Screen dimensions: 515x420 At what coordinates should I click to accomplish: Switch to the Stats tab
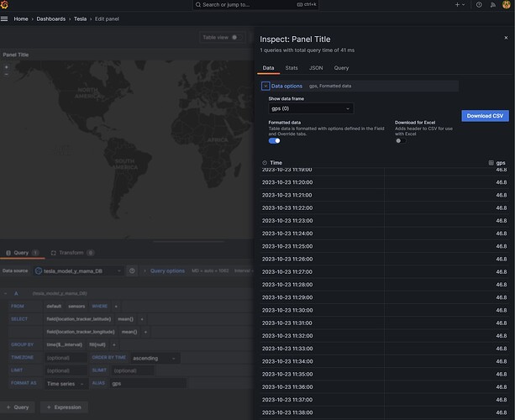pos(292,67)
